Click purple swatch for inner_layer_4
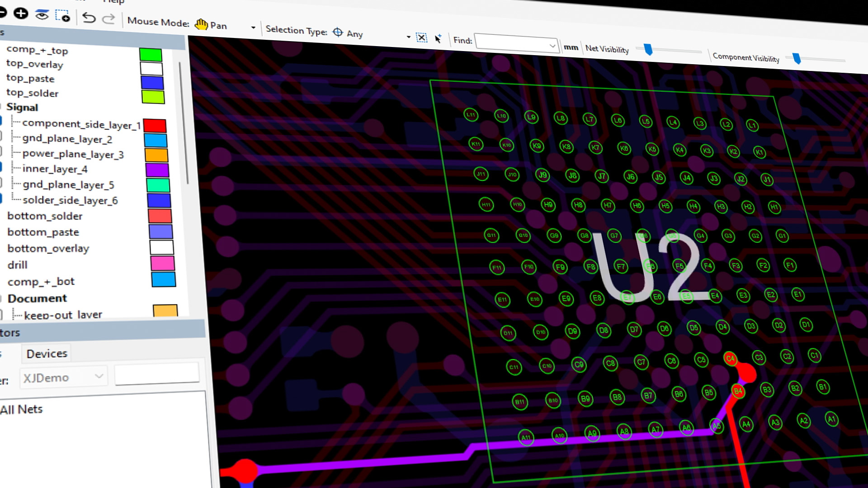The width and height of the screenshot is (868, 488). [x=157, y=170]
